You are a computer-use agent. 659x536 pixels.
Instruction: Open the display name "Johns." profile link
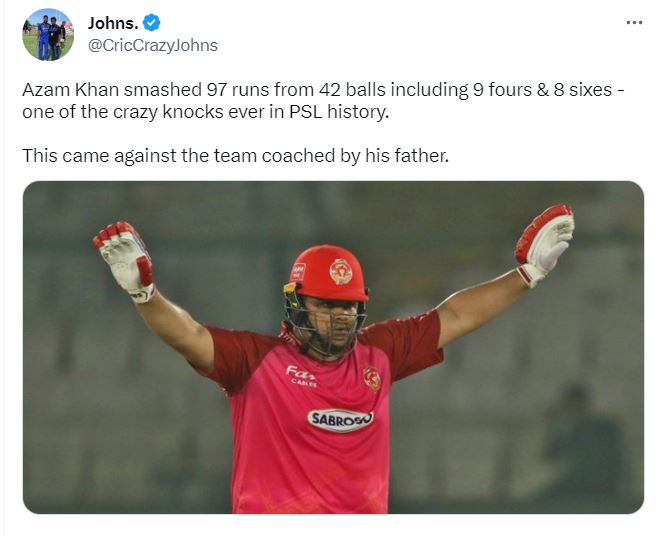[113, 24]
